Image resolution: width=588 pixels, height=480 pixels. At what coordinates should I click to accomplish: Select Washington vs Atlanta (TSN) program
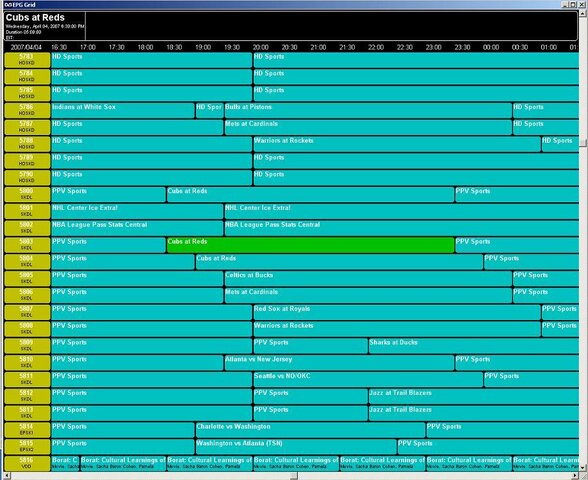pyautogui.click(x=296, y=447)
